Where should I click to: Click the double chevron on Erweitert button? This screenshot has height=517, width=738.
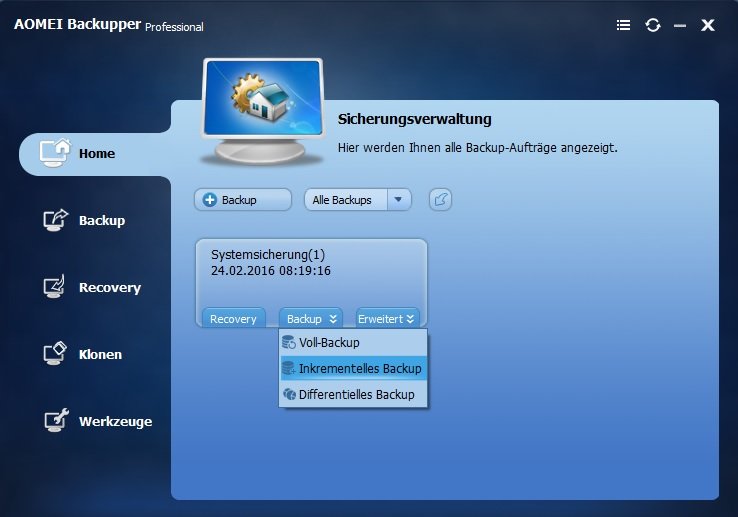coord(410,319)
